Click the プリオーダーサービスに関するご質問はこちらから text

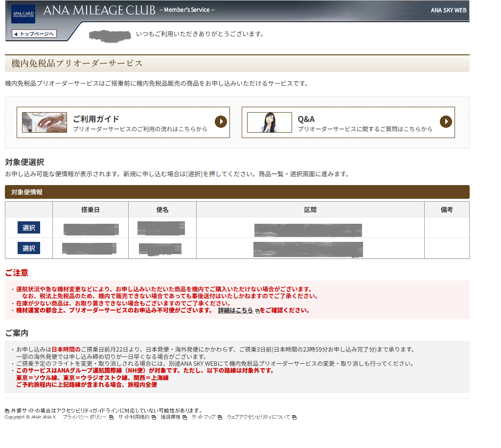pos(365,129)
